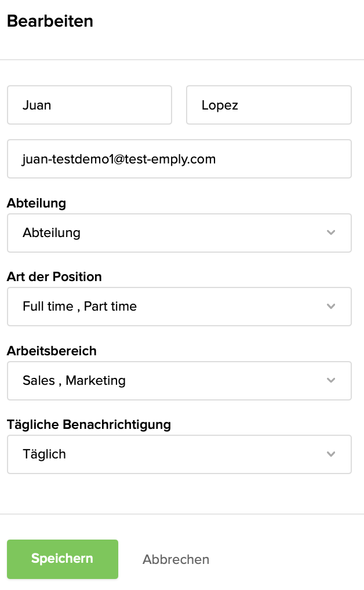
Task: Click the chevron arrow in the Abteilung field
Action: point(331,233)
